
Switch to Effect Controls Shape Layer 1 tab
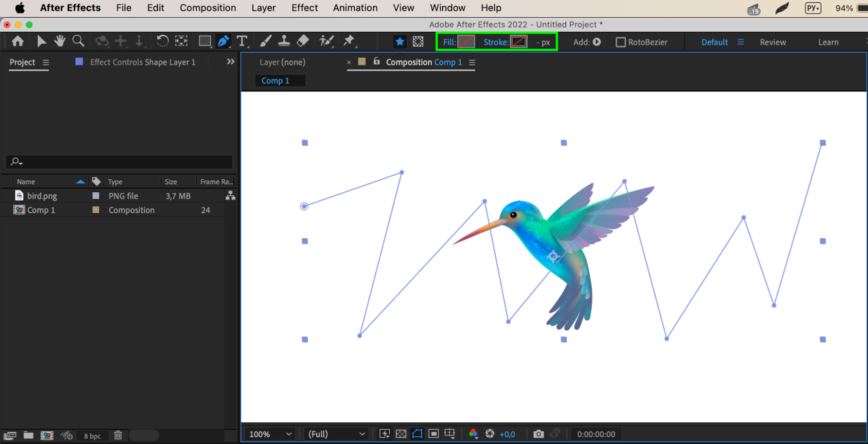click(142, 62)
